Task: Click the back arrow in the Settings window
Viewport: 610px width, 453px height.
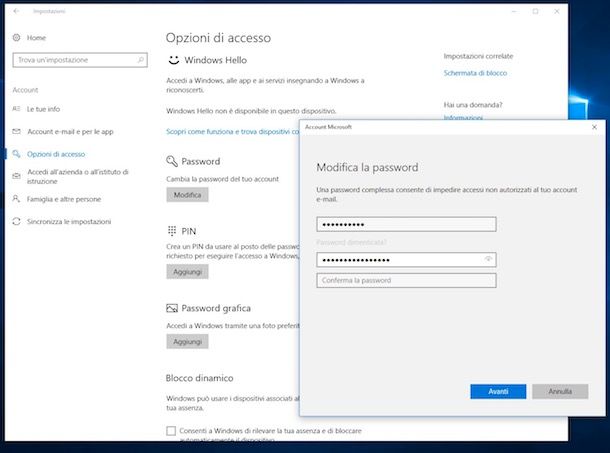Action: click(x=16, y=11)
